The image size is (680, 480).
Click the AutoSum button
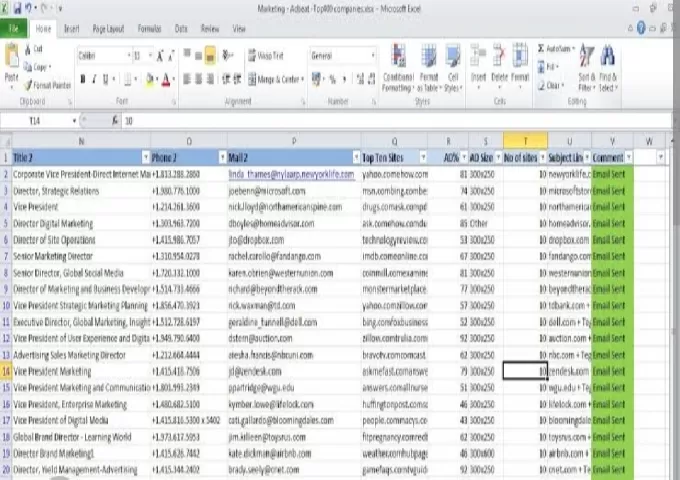pyautogui.click(x=556, y=47)
